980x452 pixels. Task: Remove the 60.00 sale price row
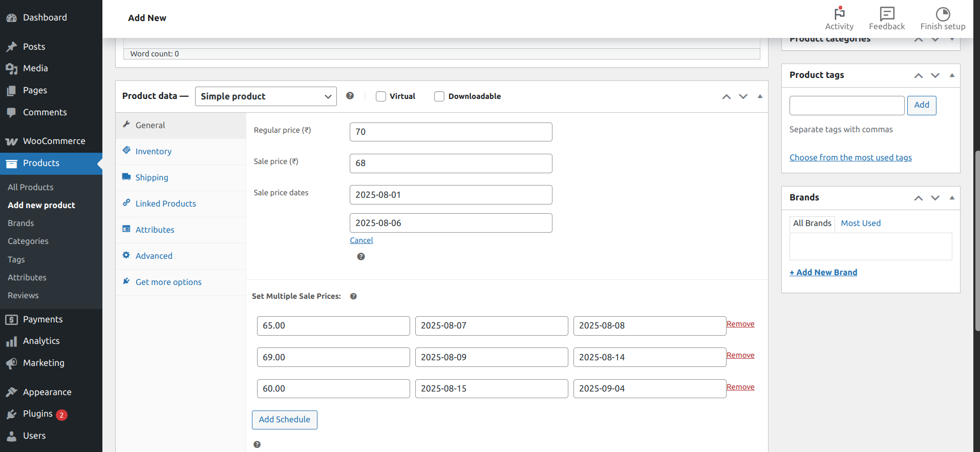point(740,387)
